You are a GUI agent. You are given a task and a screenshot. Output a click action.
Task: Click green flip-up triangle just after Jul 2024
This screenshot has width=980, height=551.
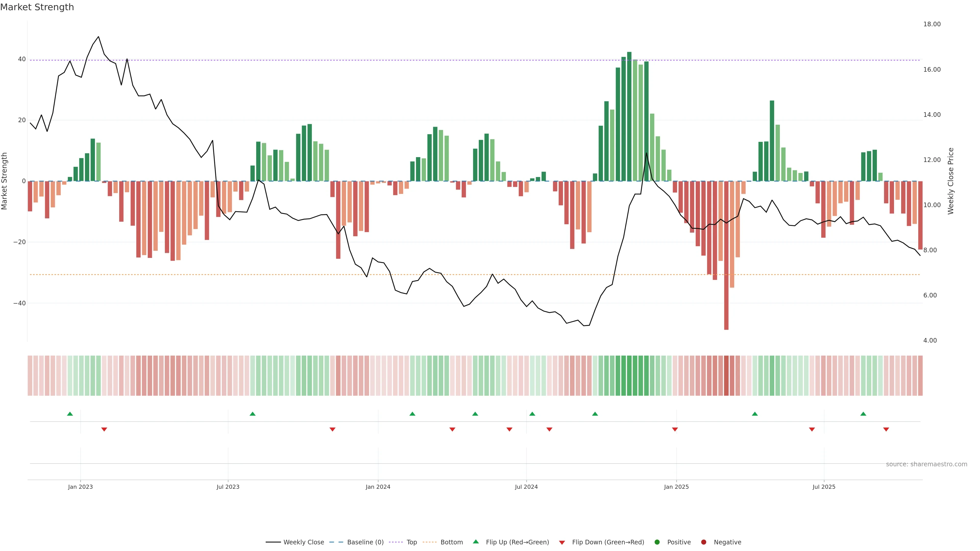532,414
